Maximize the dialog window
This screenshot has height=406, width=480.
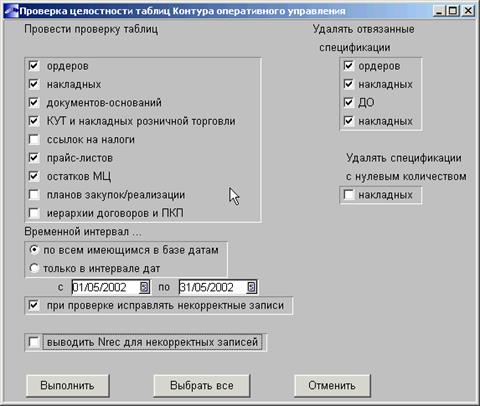click(453, 11)
